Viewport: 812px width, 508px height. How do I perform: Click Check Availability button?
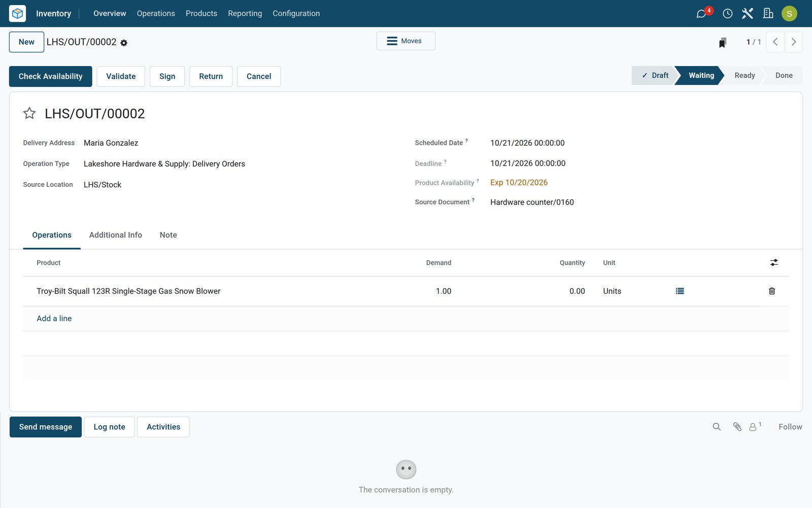[x=51, y=76]
